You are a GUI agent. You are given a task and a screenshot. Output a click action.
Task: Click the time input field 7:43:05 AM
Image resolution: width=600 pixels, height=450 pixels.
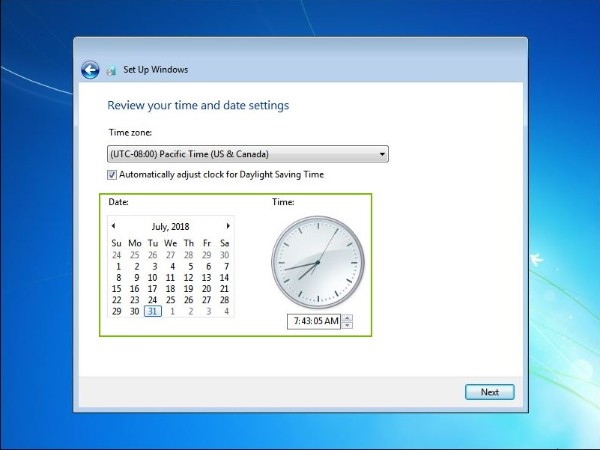coord(314,321)
